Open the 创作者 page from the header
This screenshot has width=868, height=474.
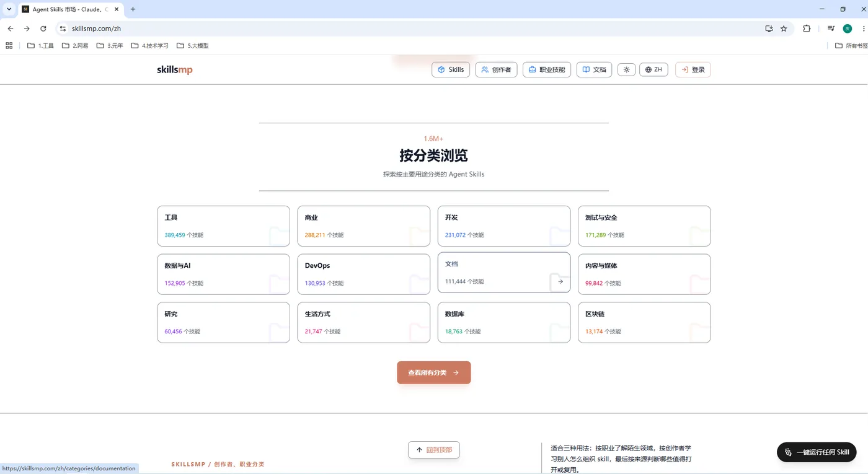click(x=496, y=70)
